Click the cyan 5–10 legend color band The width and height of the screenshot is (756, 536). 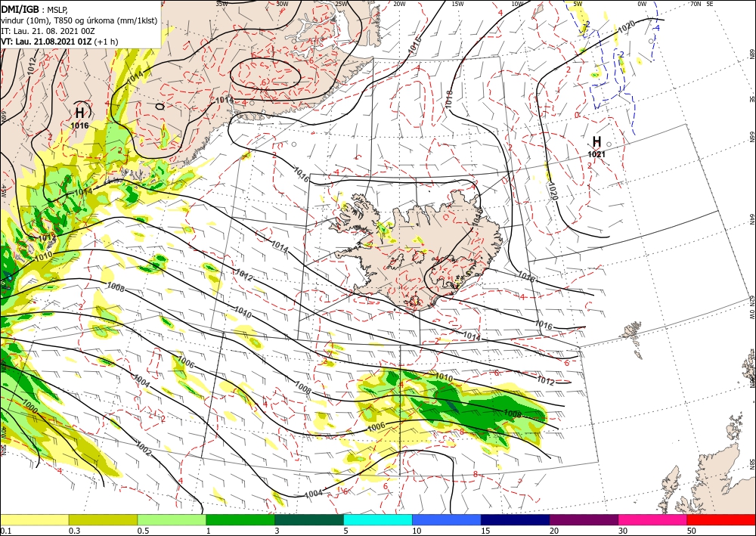(x=378, y=519)
